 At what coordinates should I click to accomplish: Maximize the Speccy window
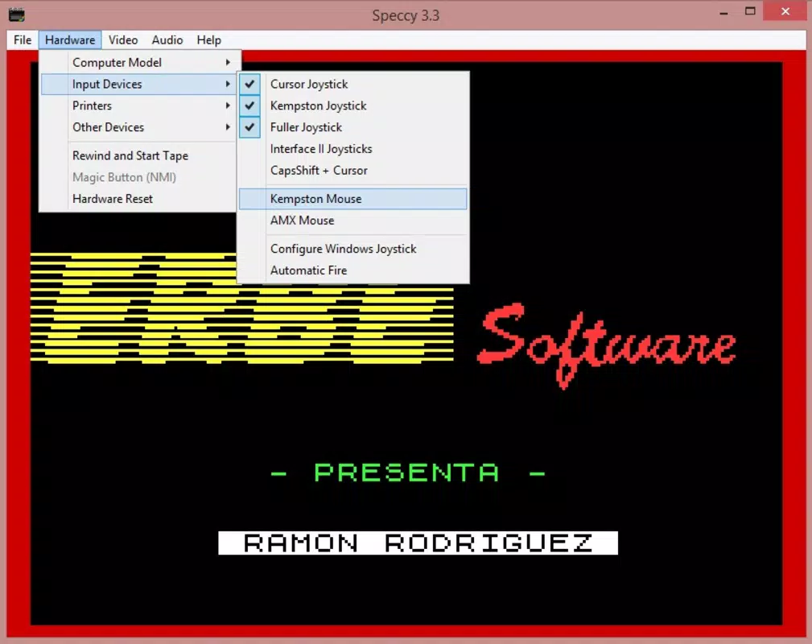coord(750,11)
